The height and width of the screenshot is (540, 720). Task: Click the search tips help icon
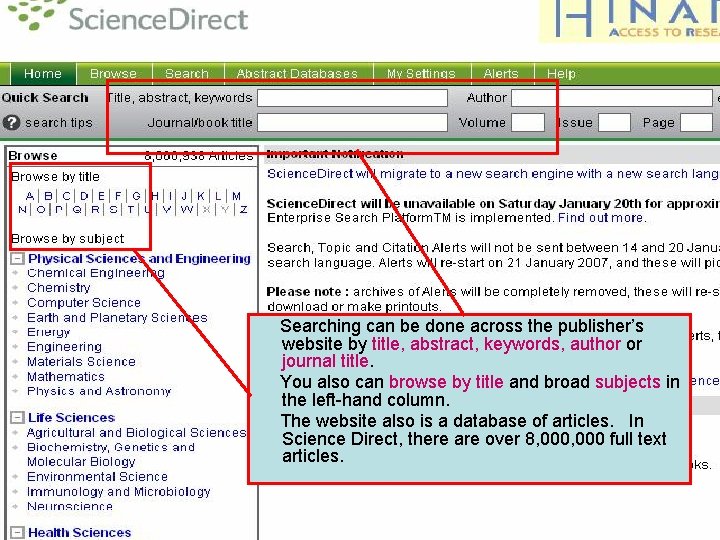click(x=11, y=123)
